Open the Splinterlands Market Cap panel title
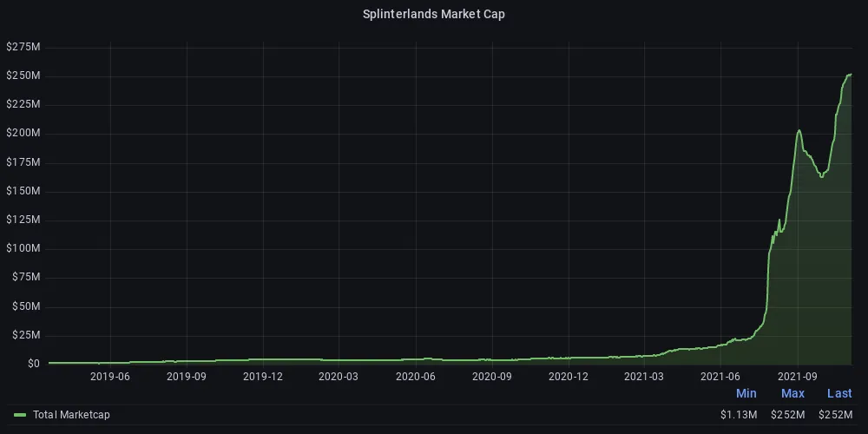The height and width of the screenshot is (434, 868). click(433, 15)
